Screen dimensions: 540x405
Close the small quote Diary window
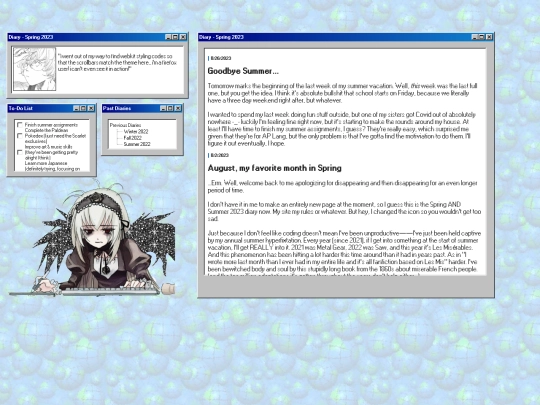(x=183, y=37)
